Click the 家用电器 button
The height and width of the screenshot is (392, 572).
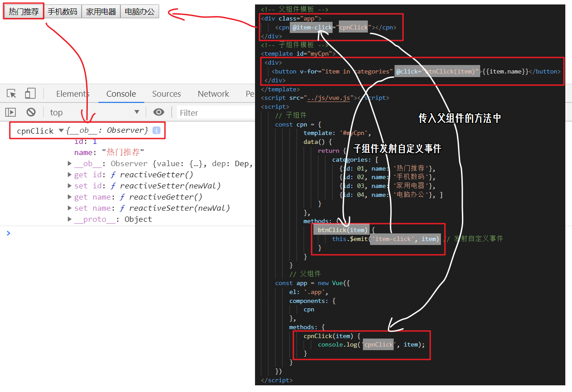coord(101,12)
